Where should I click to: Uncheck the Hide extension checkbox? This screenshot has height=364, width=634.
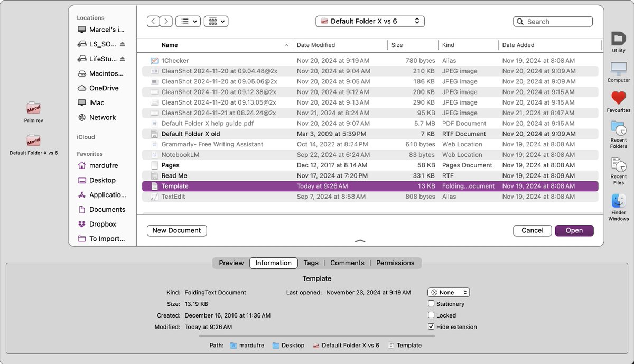click(x=431, y=327)
